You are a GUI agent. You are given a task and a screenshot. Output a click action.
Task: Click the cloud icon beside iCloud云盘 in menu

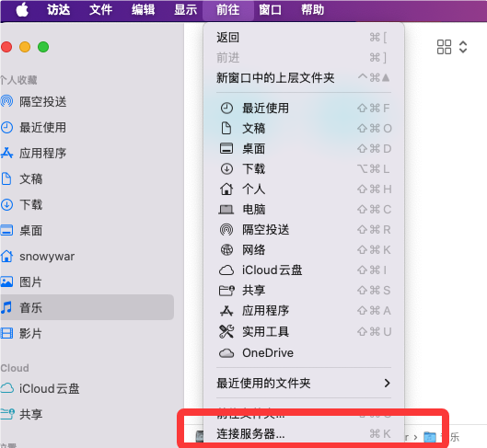[226, 270]
